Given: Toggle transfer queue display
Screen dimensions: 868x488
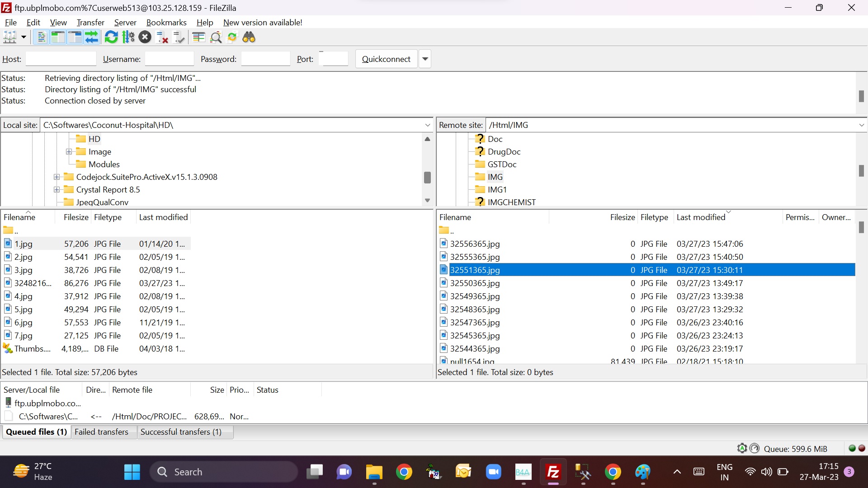Looking at the screenshot, I should tap(92, 38).
